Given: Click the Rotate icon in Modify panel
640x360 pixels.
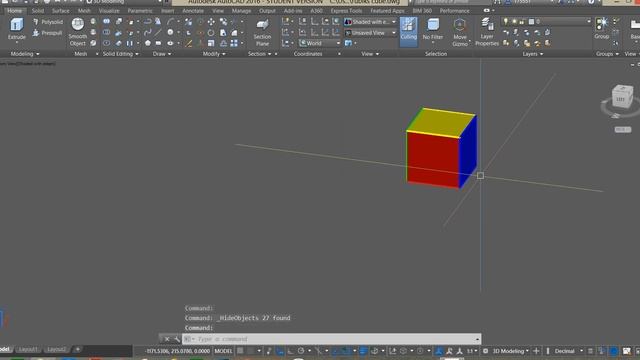Looking at the screenshot, I should tap(211, 32).
